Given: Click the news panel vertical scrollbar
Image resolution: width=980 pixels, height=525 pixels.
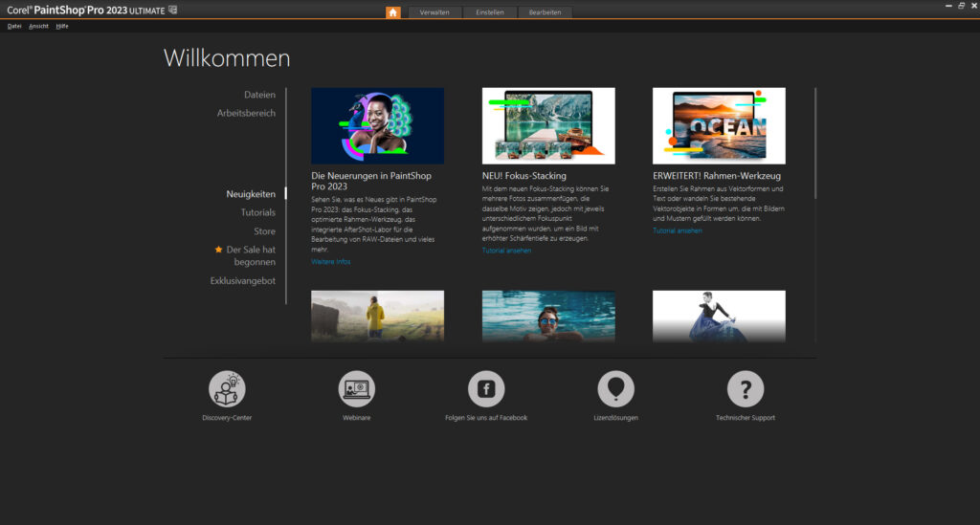Looking at the screenshot, I should (815, 143).
